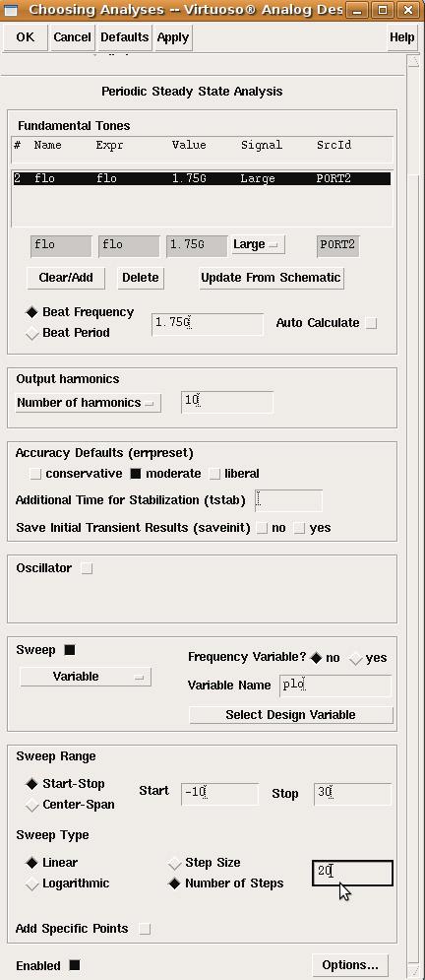425x980 pixels.
Task: Select the flo tone row
Action: 203,178
